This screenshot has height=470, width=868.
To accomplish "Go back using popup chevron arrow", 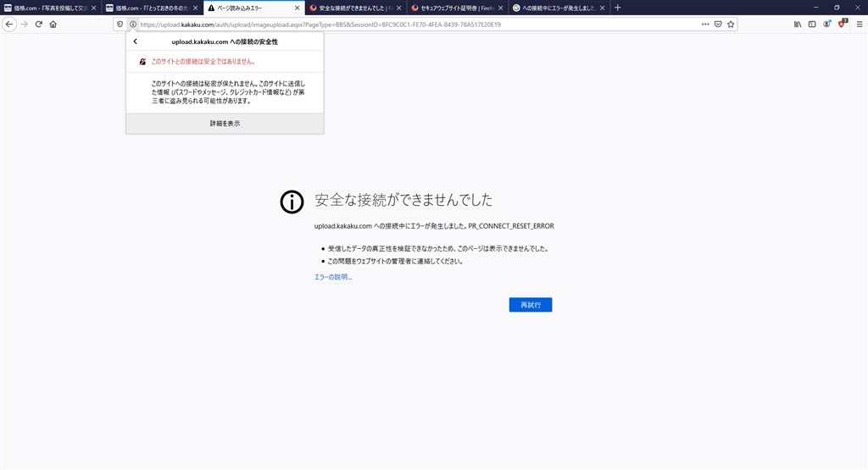I will click(135, 41).
